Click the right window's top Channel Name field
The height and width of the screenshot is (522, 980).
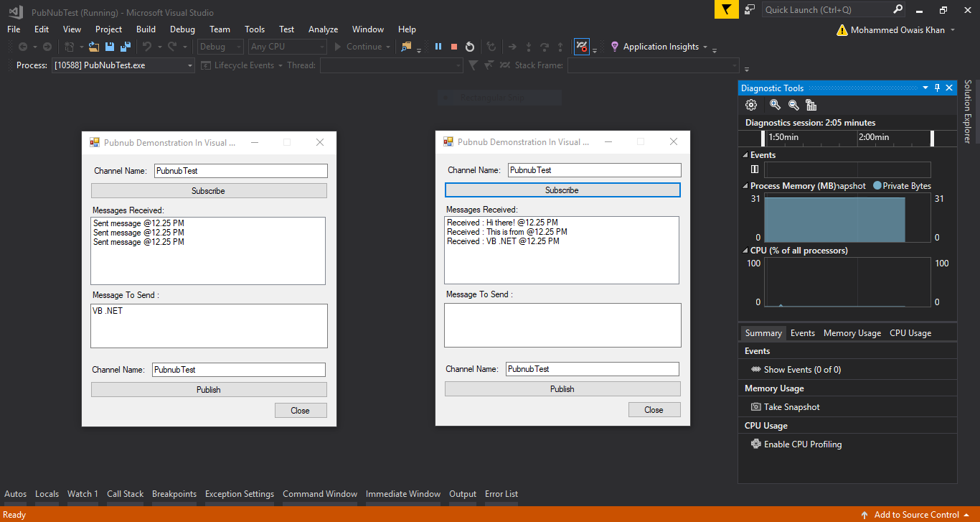coord(595,170)
